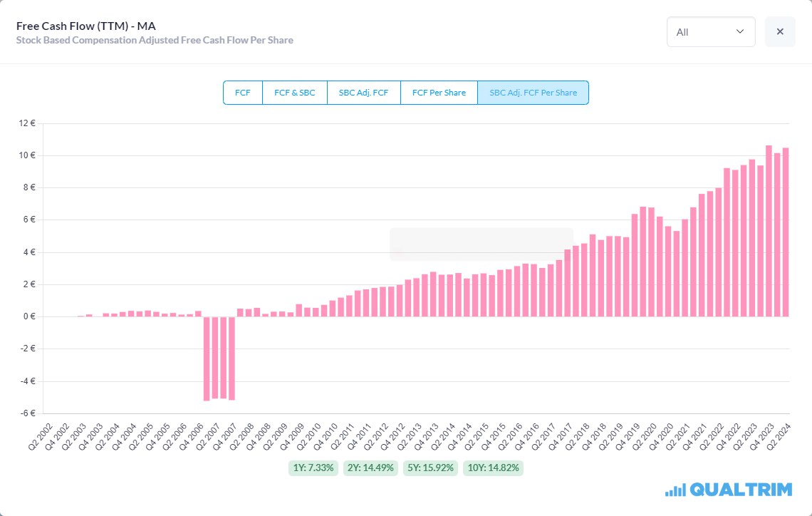This screenshot has width=812, height=516.
Task: Click the dropdown chevron arrow
Action: 740,32
